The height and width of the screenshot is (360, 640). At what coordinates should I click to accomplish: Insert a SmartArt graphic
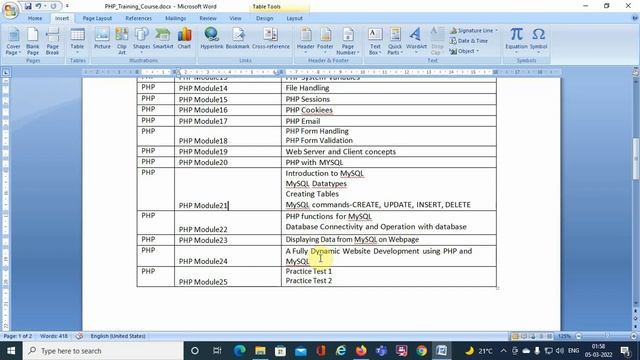[x=163, y=39]
